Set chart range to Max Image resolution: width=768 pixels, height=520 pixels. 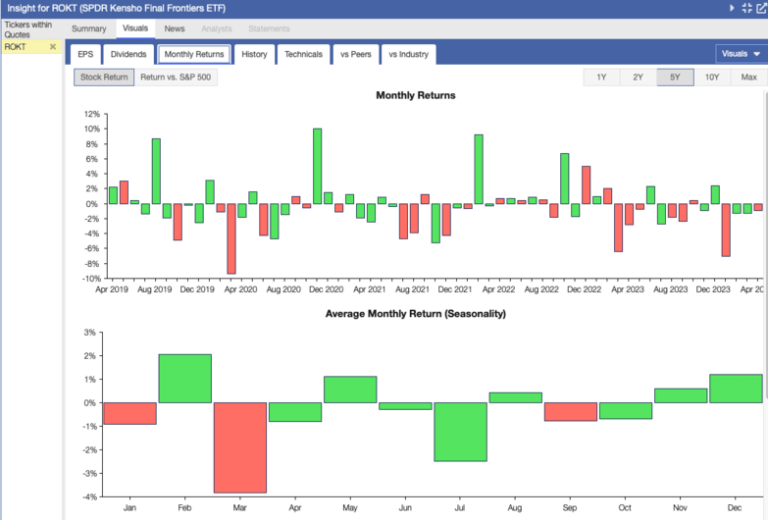coord(748,77)
